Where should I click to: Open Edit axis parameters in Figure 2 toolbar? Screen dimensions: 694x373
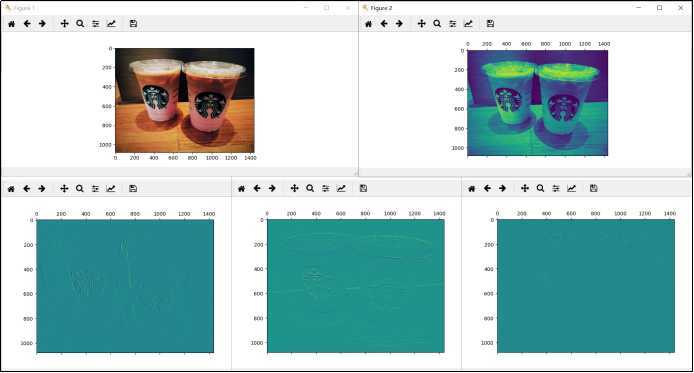[468, 24]
